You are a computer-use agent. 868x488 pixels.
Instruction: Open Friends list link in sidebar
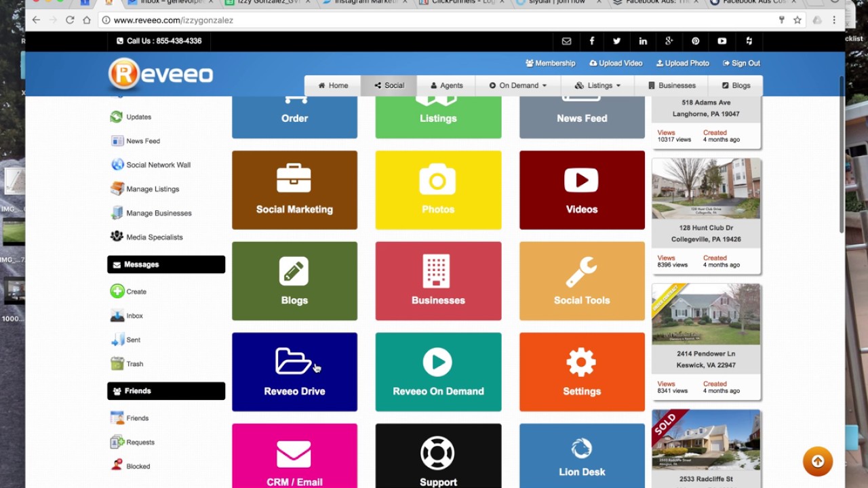[x=130, y=418]
